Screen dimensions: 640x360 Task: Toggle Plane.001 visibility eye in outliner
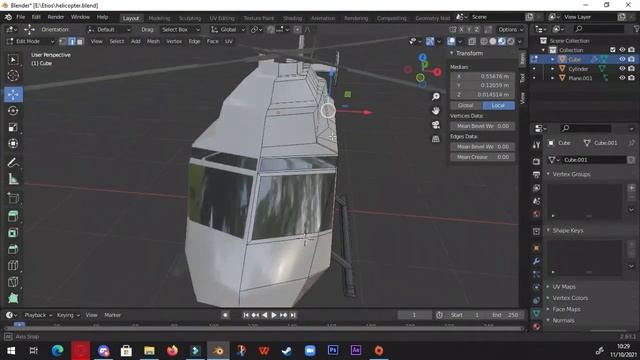click(622, 78)
